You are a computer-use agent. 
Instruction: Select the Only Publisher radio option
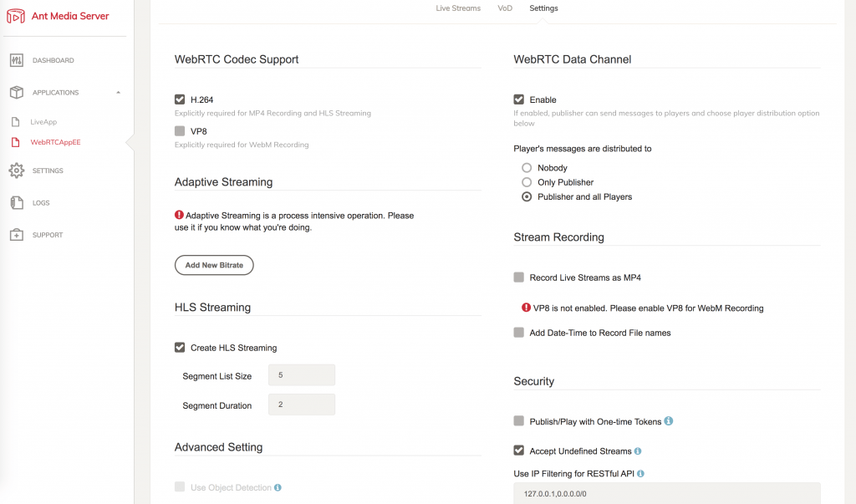[x=527, y=182]
